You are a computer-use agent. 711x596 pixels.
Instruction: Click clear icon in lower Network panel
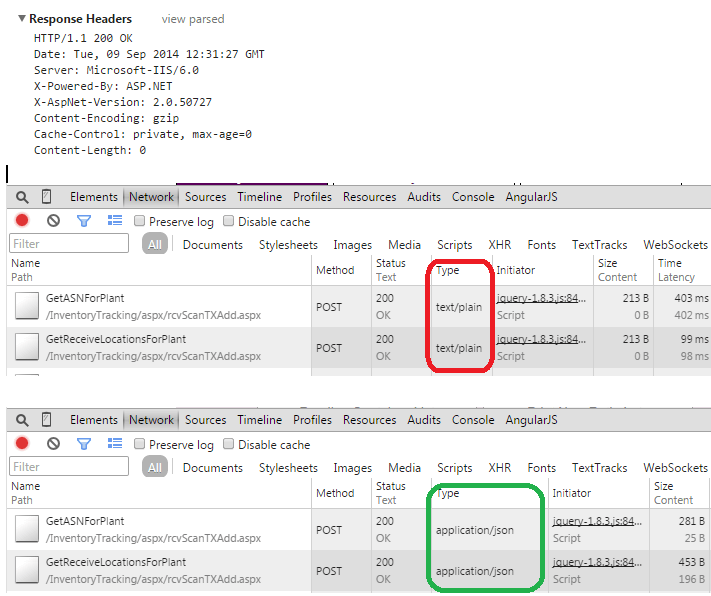coord(54,444)
